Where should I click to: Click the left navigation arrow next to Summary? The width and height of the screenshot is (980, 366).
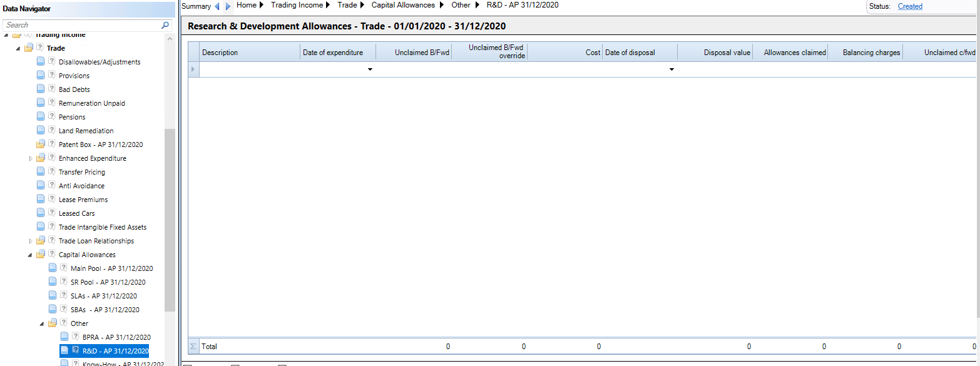[217, 6]
